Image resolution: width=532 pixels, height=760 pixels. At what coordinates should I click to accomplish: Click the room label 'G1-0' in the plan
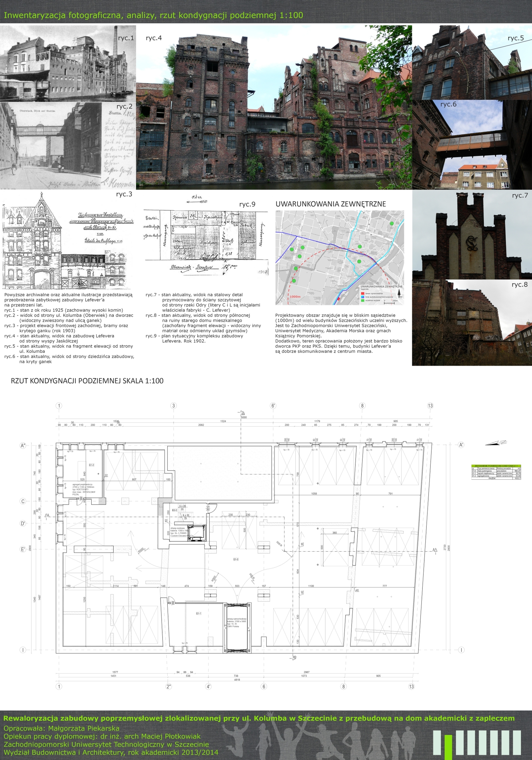coord(236,559)
